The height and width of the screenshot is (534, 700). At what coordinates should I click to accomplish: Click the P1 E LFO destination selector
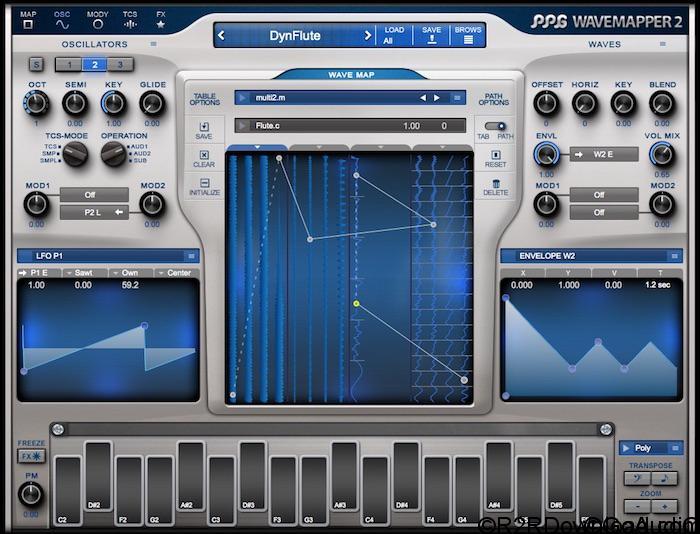[39, 272]
